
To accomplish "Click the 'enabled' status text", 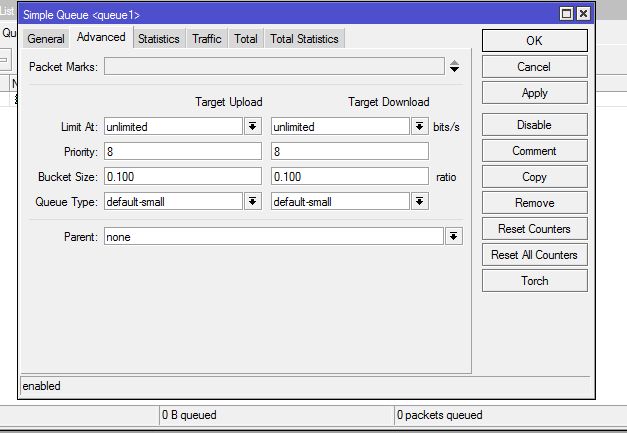I will click(x=42, y=386).
